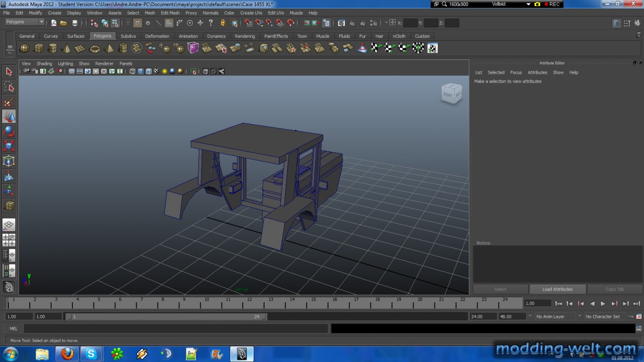Open the viewport Panels menu
The image size is (644, 362).
(x=126, y=63)
